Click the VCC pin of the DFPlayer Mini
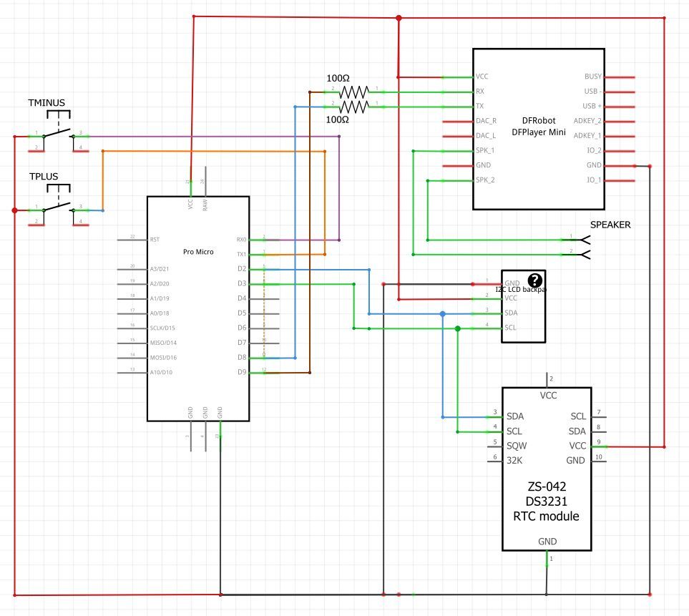The width and height of the screenshot is (689, 616). coord(481,76)
